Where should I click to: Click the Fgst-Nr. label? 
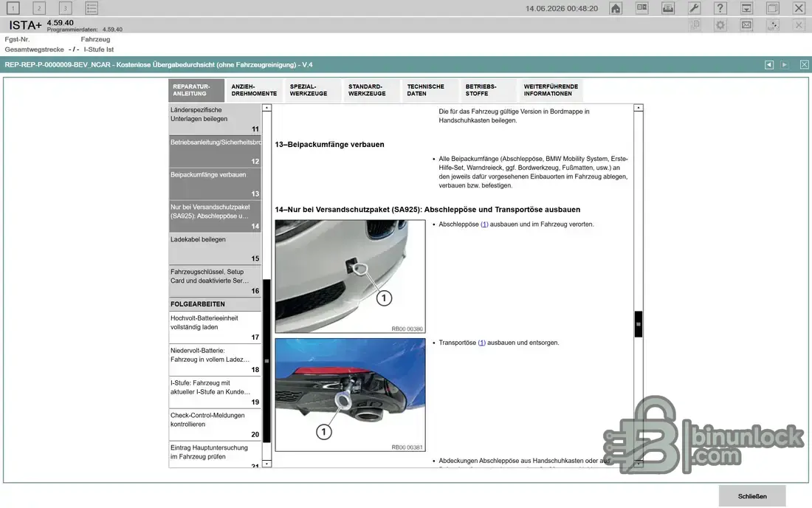pyautogui.click(x=17, y=39)
